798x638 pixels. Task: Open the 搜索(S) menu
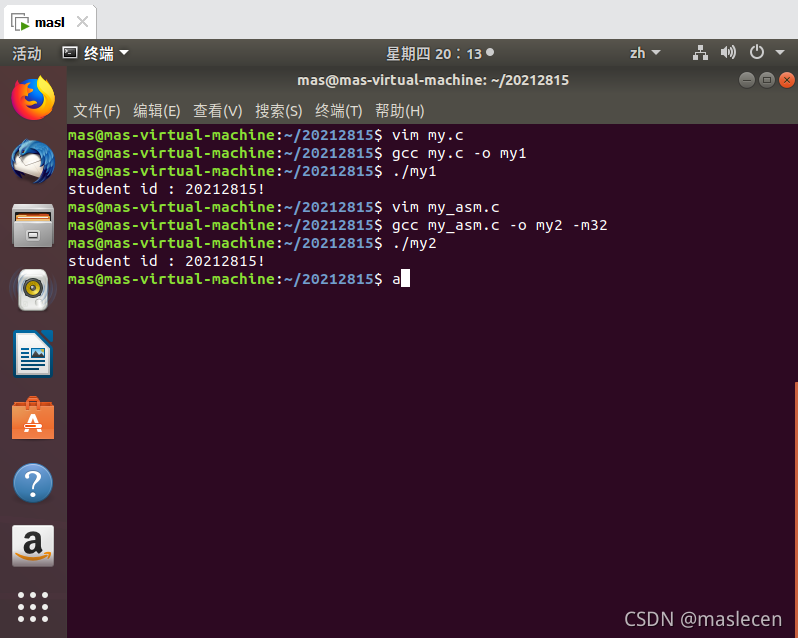coord(278,110)
